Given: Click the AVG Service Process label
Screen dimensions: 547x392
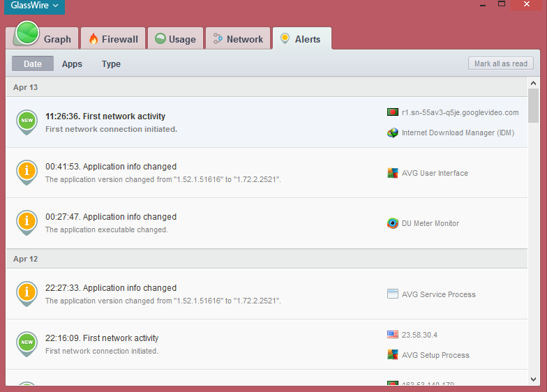Looking at the screenshot, I should point(438,294).
